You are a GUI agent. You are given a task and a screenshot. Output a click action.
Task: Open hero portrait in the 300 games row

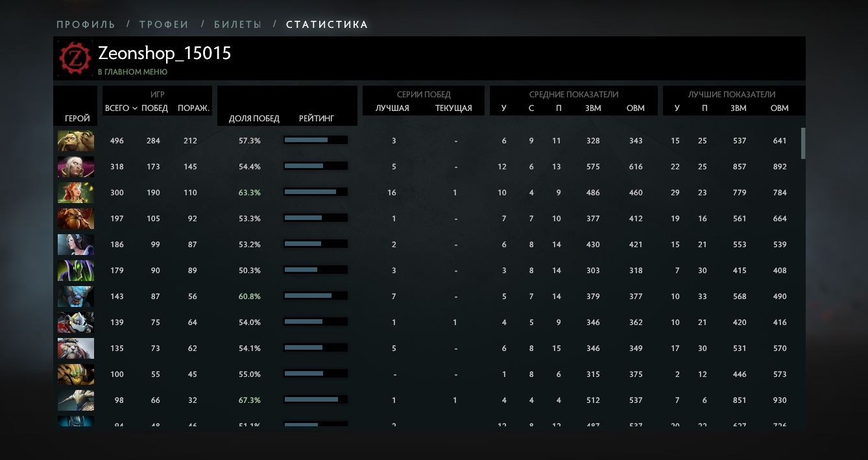click(76, 193)
